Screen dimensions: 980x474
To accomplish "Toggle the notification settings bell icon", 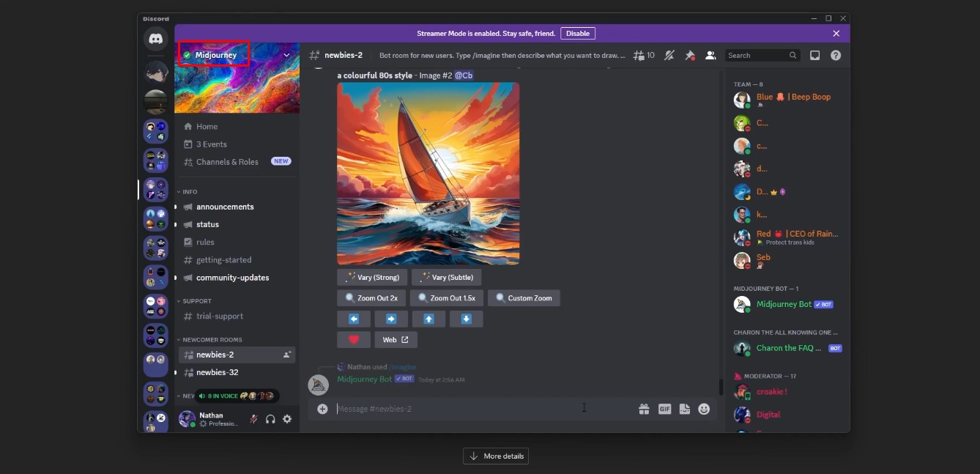I will tap(669, 55).
